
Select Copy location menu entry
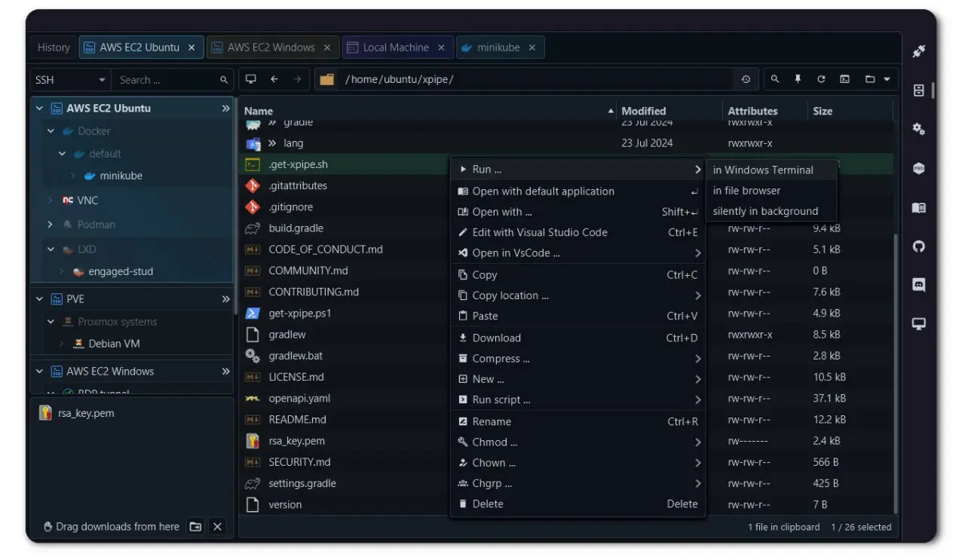click(x=578, y=295)
